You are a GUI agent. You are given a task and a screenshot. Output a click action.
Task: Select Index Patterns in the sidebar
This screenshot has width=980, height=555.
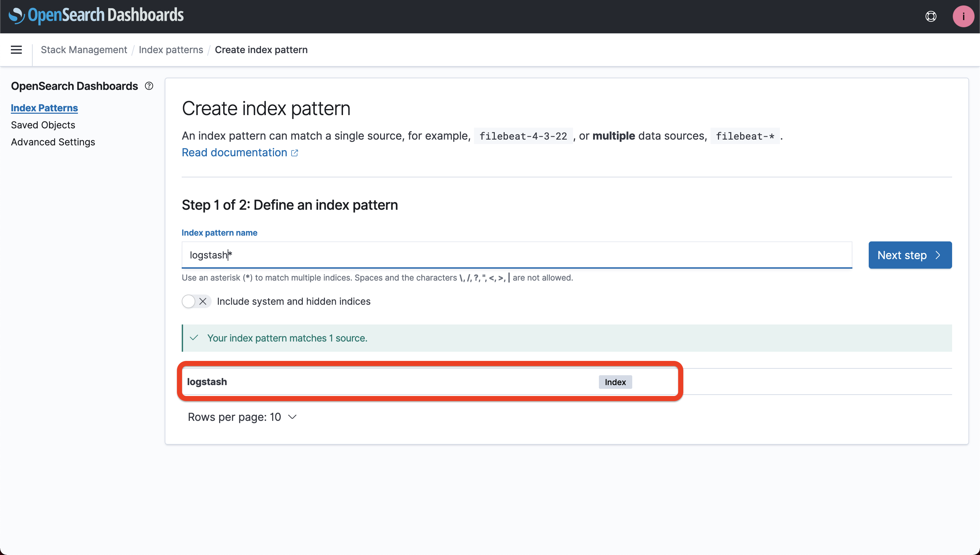(x=44, y=108)
